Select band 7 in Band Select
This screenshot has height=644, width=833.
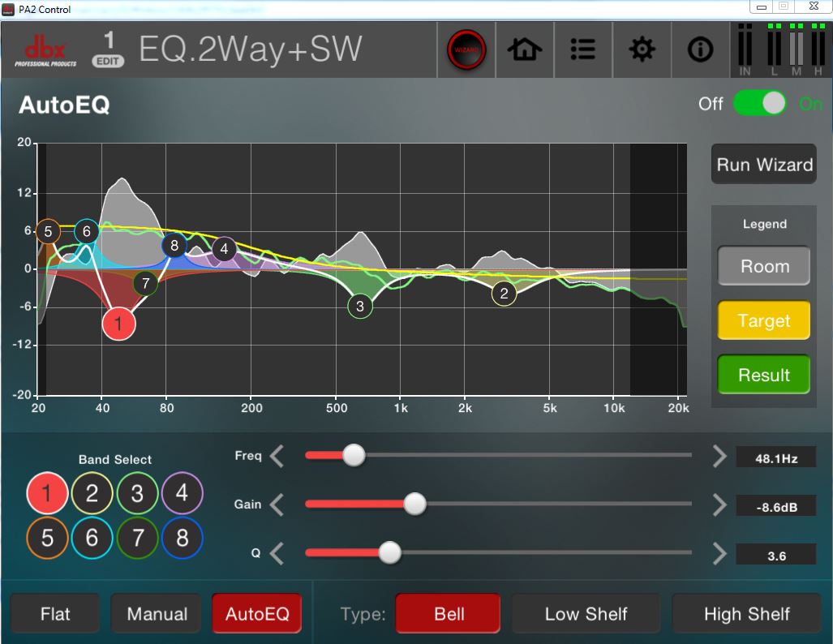[137, 538]
